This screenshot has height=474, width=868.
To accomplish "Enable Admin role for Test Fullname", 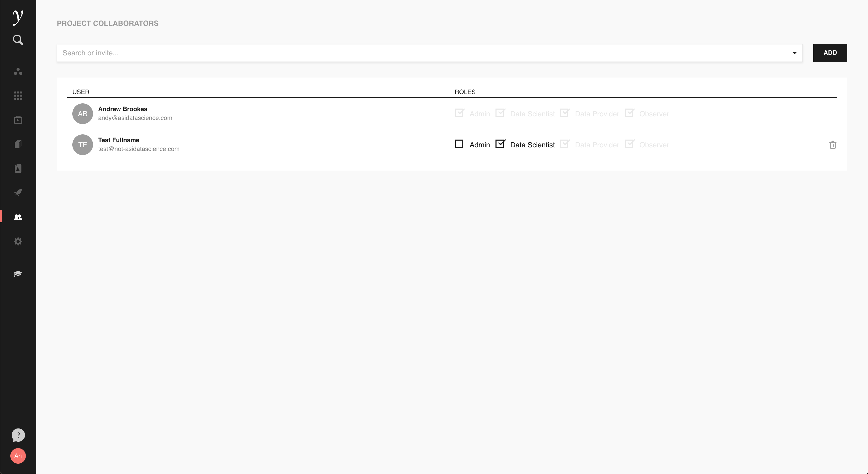I will [x=459, y=144].
